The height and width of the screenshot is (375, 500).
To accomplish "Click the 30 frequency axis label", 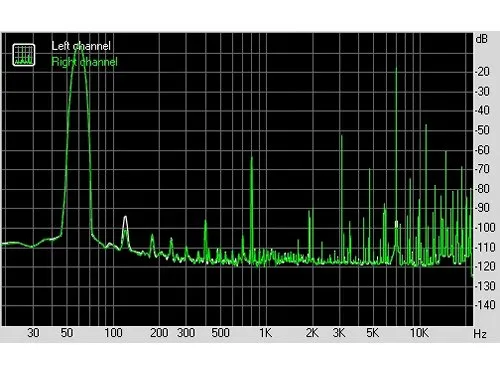I will point(33,333).
